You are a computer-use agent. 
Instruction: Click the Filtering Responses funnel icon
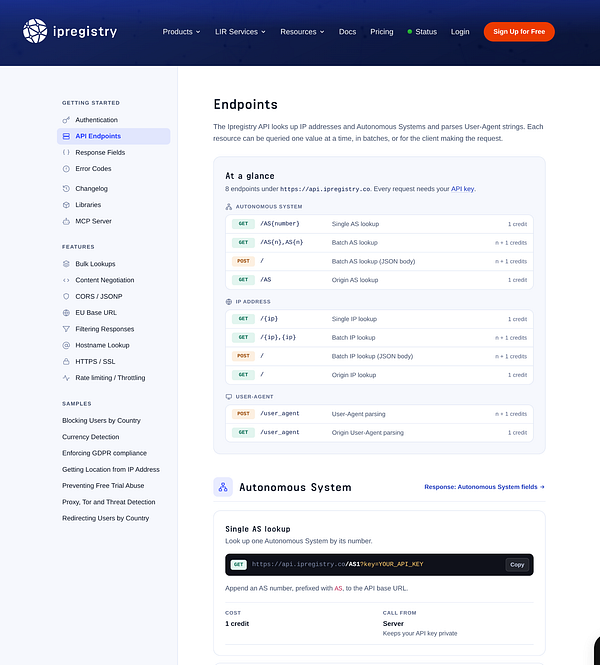pyautogui.click(x=66, y=329)
